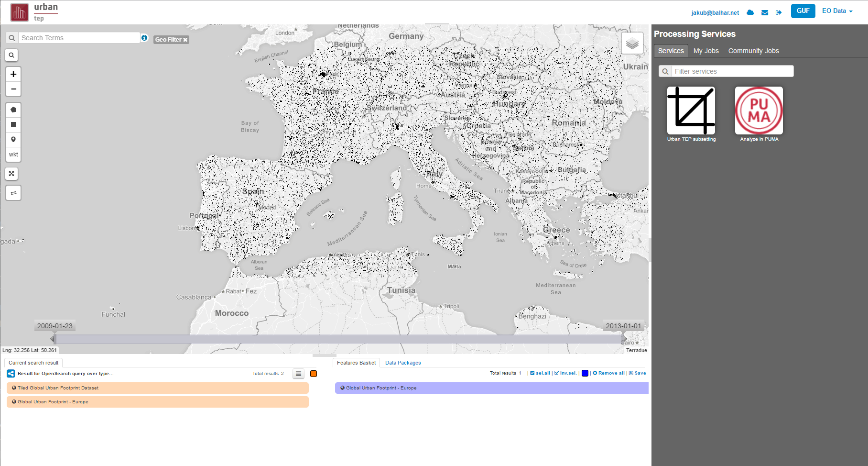Screen dimensions: 868x466
Task: Open the jakub@balhar.net profile link
Action: (x=715, y=13)
